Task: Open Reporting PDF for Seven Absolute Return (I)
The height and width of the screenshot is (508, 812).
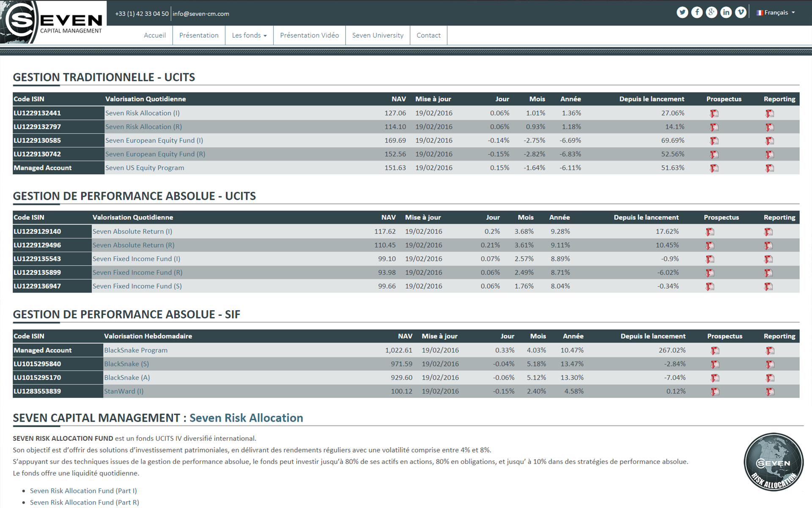Action: coord(768,232)
